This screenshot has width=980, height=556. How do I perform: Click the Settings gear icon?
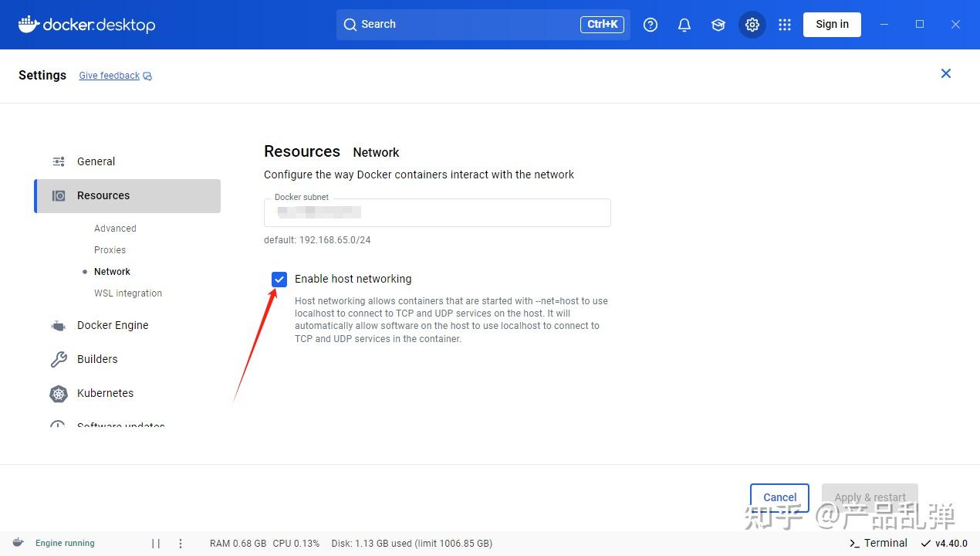(x=752, y=25)
